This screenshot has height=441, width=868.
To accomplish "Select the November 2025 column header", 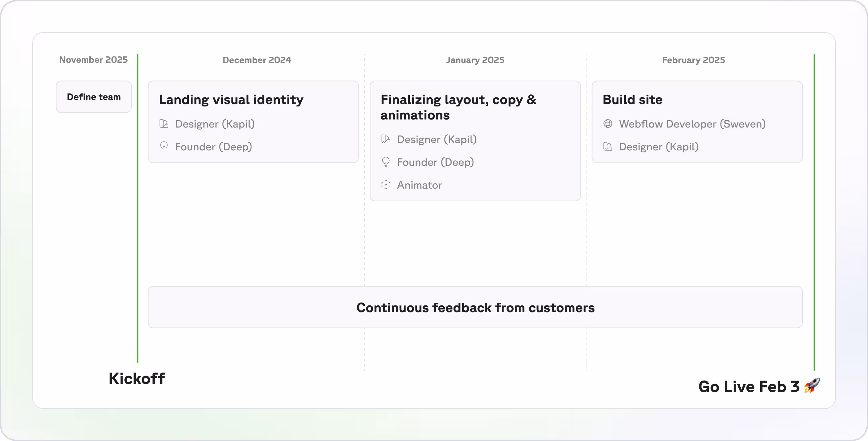I will 93,60.
